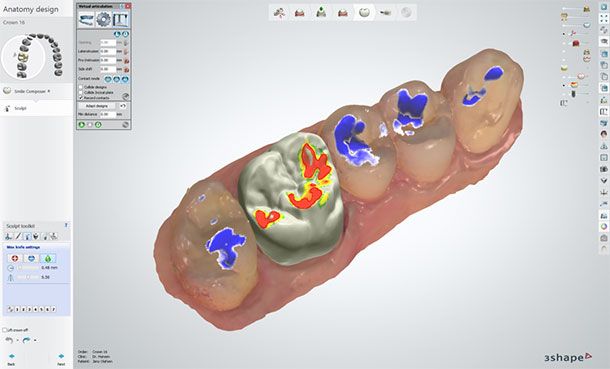Toggle the Lift-crown-off checkbox

5,330
